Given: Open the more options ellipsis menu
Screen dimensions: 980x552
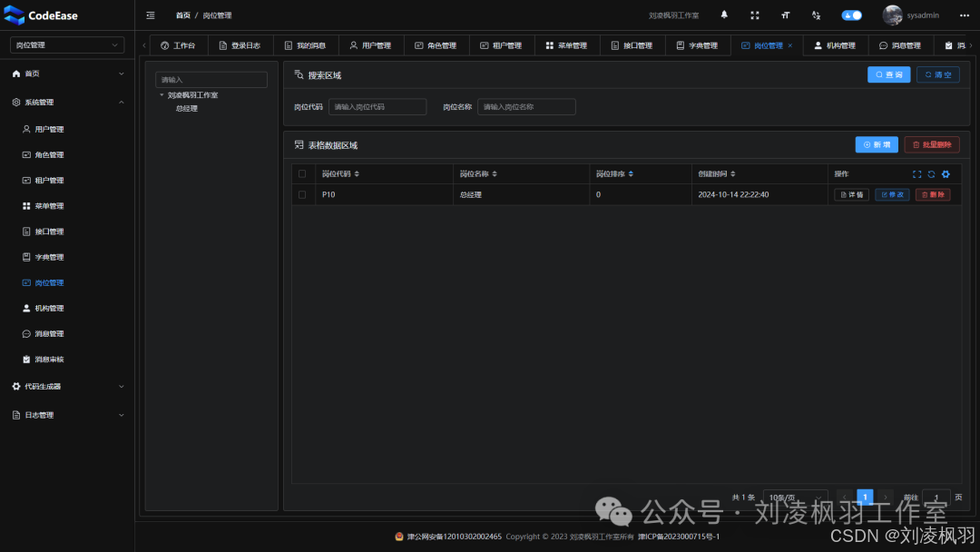Looking at the screenshot, I should [965, 15].
